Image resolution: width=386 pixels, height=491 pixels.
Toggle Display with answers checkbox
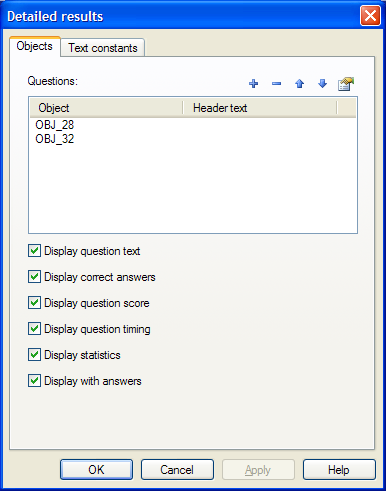coord(34,381)
